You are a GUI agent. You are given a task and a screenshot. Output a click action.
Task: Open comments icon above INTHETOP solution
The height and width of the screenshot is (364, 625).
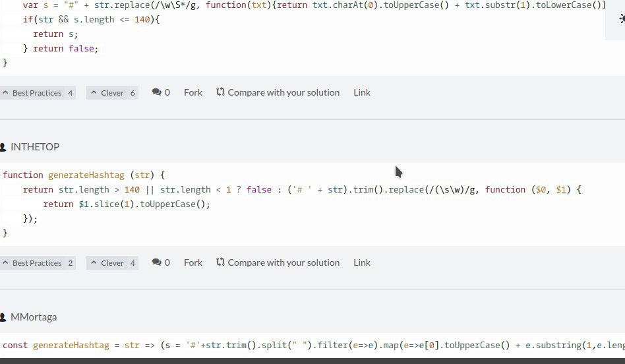[156, 92]
